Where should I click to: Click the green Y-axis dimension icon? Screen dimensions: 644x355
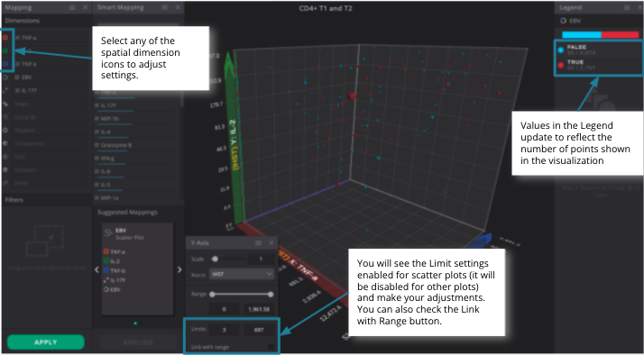tap(5, 50)
